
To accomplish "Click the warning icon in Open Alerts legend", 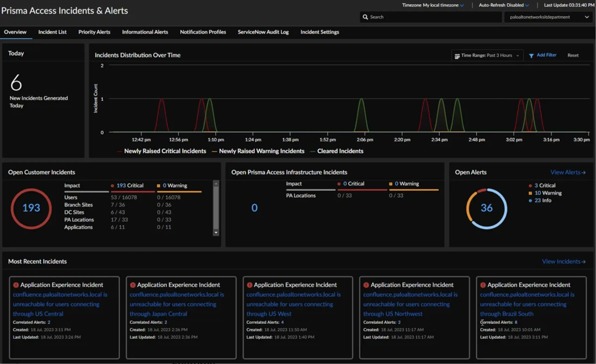I will pos(530,193).
